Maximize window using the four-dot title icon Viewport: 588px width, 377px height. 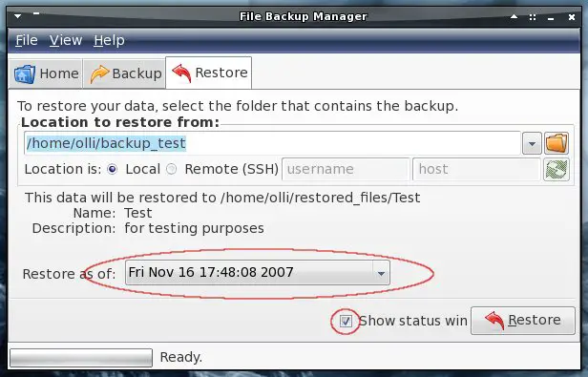[533, 17]
